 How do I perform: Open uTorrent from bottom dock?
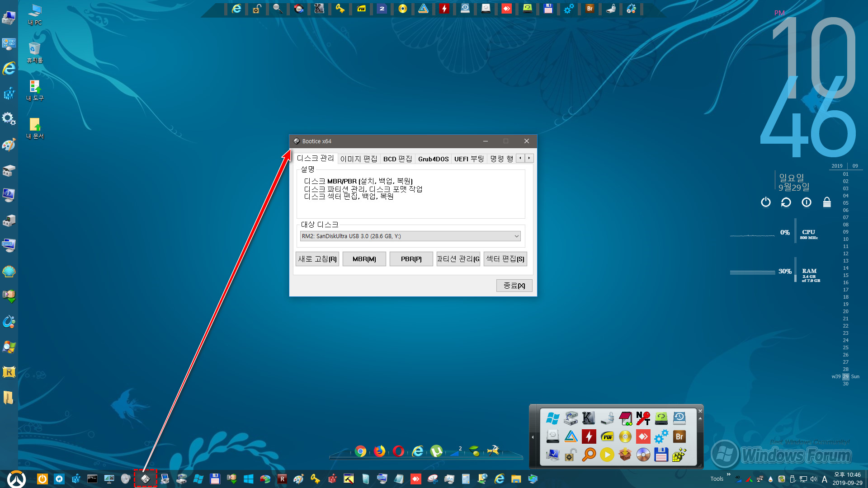click(436, 451)
